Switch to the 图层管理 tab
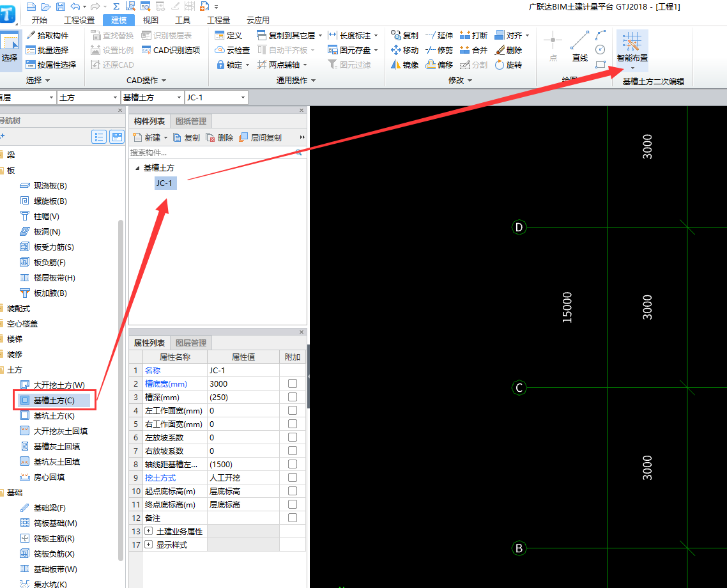The image size is (727, 588). [x=191, y=343]
